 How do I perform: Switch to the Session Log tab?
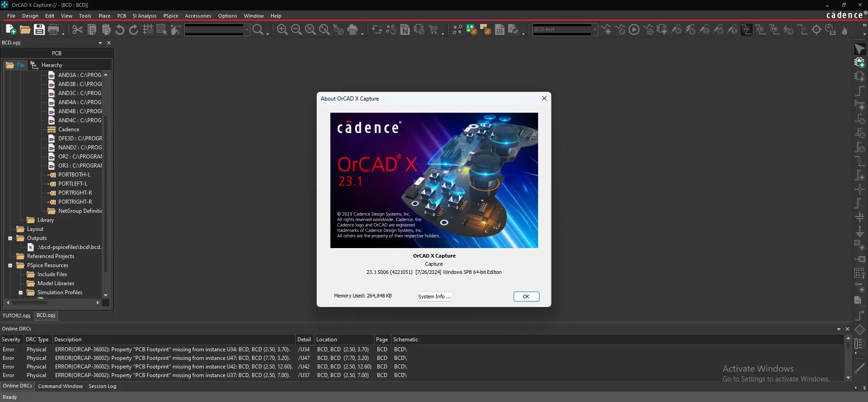point(102,386)
